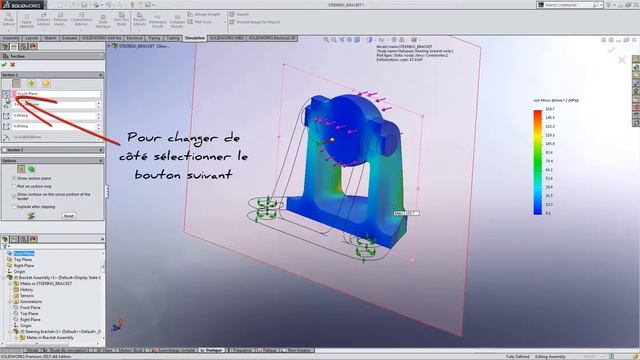
Task: Open the PropertyManager tab in upper panel
Action: tap(14, 47)
